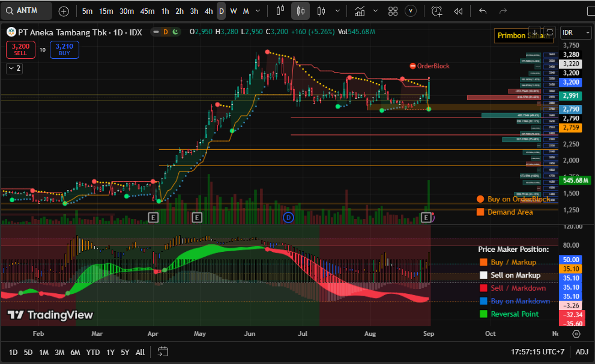Click the blue Buy on Markdown swatch
595x364 pixels.
click(x=483, y=300)
